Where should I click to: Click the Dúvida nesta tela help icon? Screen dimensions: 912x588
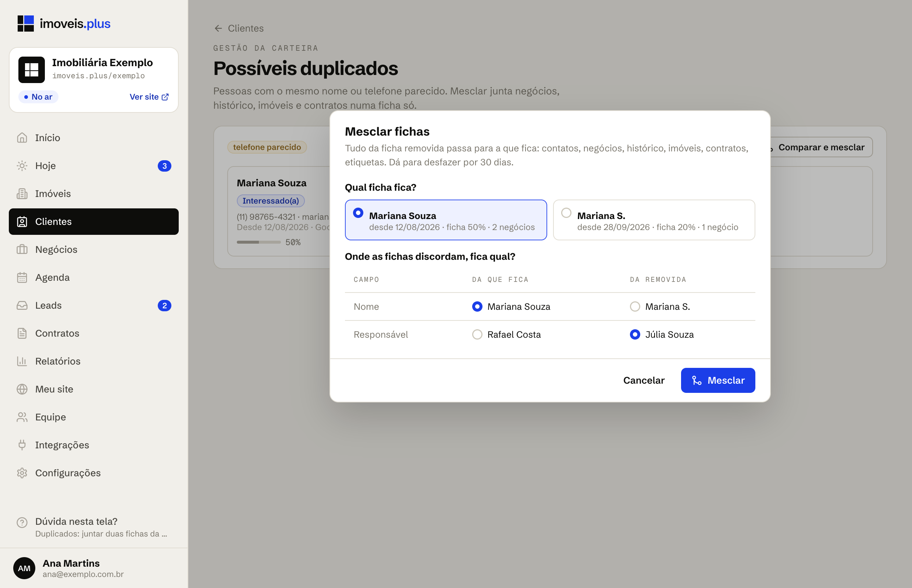pyautogui.click(x=22, y=522)
